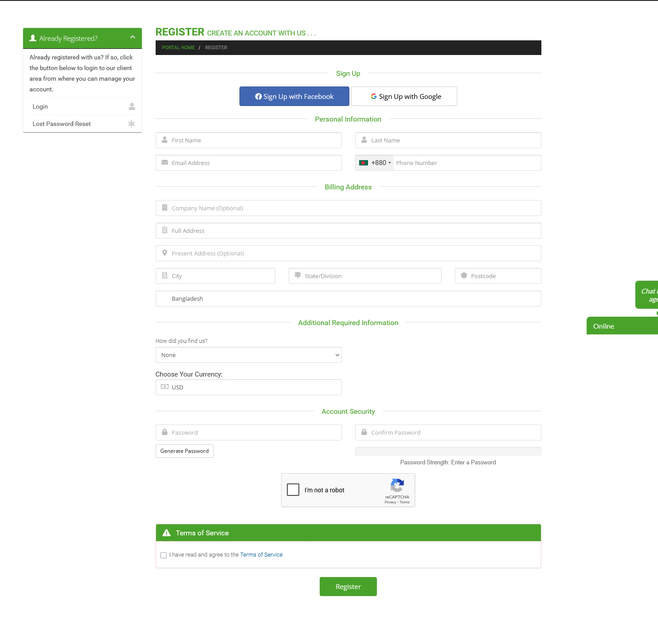
Task: Check the I'm not a robot box
Action: click(293, 490)
